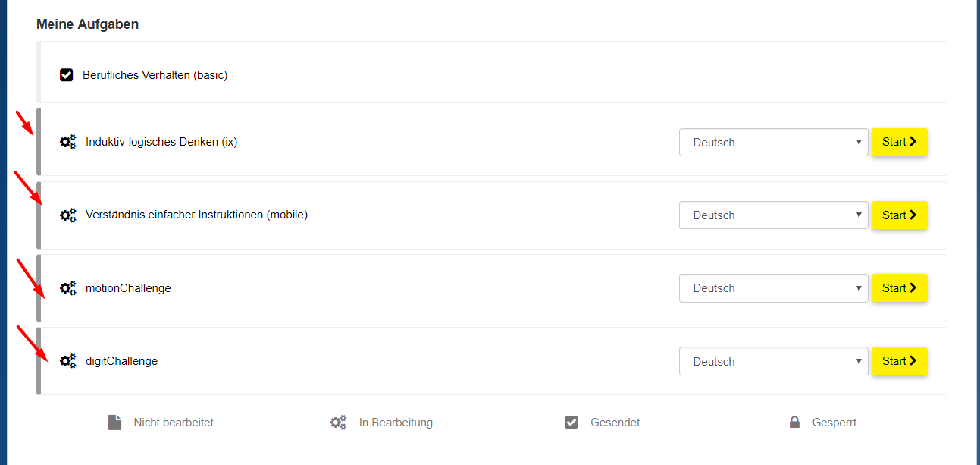
Task: Click the checkmark icon next to Gesendet
Action: [x=571, y=423]
